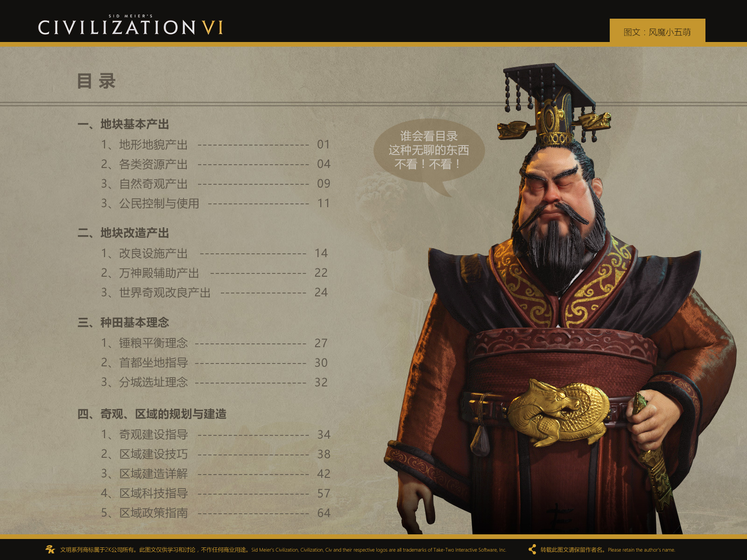Go to 公民控制与使用 entry
The width and height of the screenshot is (747, 560).
tap(215, 203)
